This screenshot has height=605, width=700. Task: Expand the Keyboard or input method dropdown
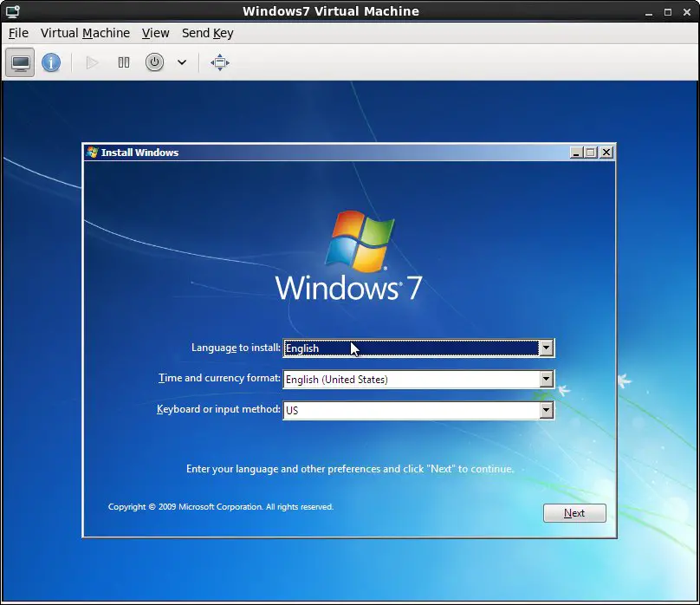pos(546,411)
